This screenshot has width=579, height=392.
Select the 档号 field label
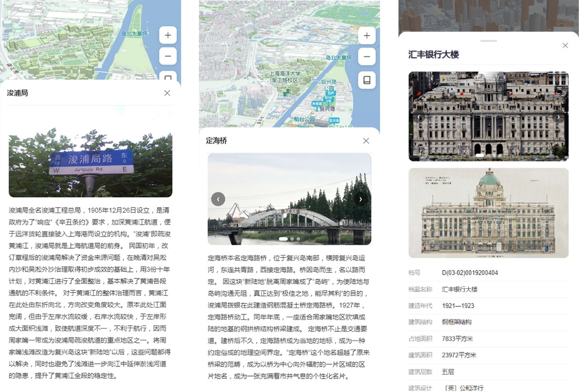click(x=414, y=273)
